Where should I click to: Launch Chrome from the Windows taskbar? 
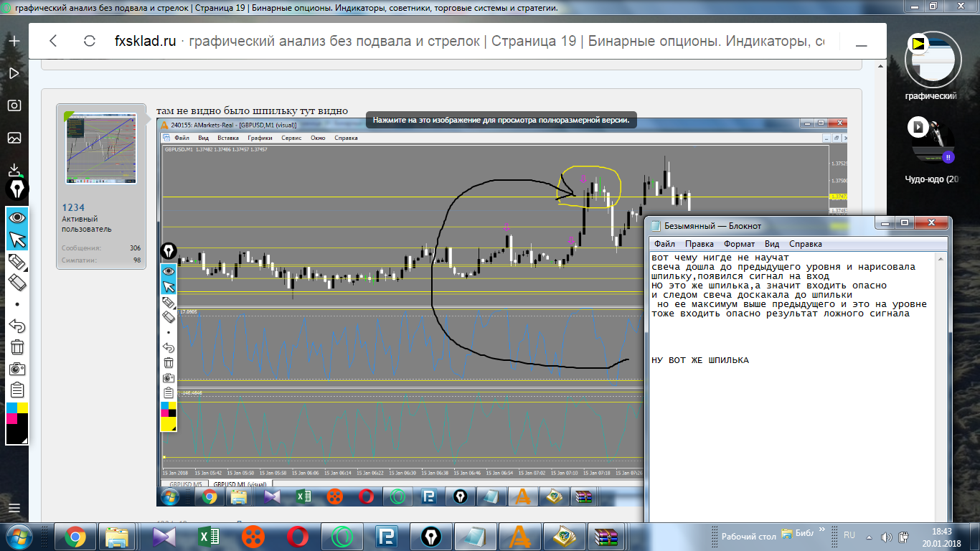click(75, 537)
